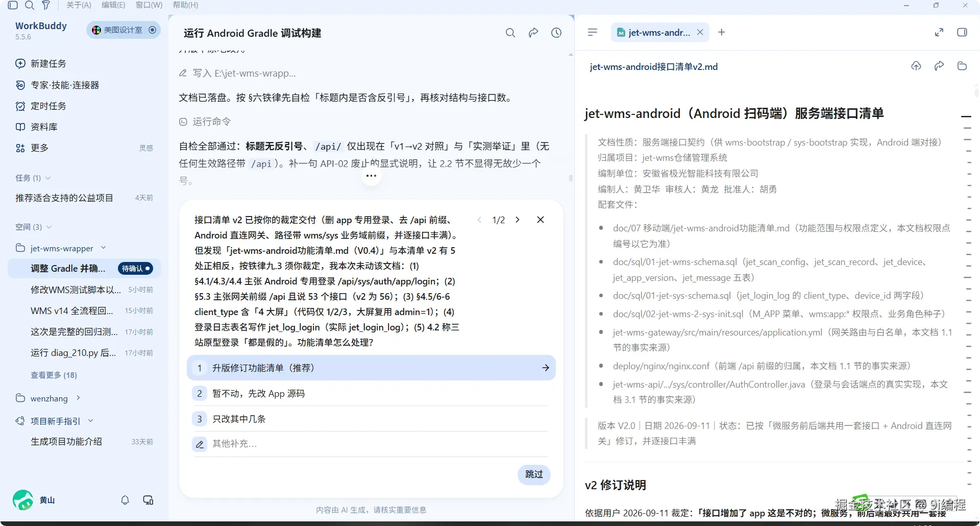
Task: Open search from the title bar magnifier
Action: coord(30,5)
